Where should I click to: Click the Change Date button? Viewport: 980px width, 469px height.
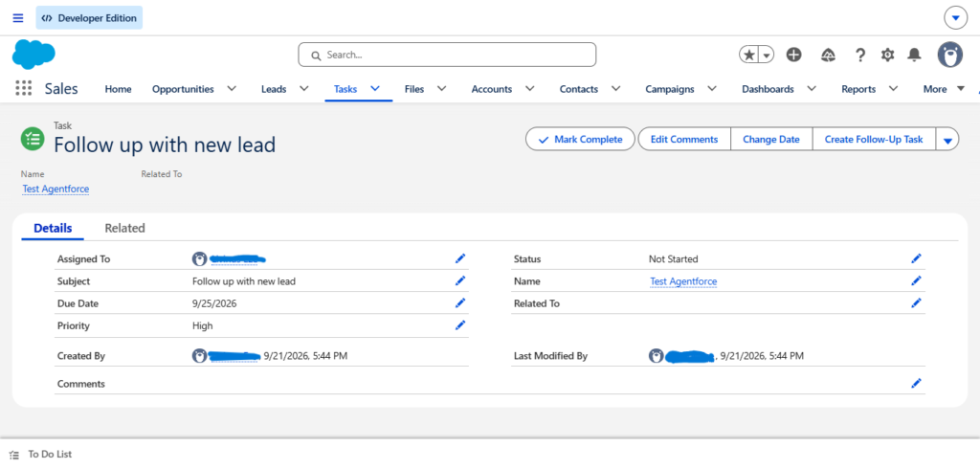[x=771, y=140]
